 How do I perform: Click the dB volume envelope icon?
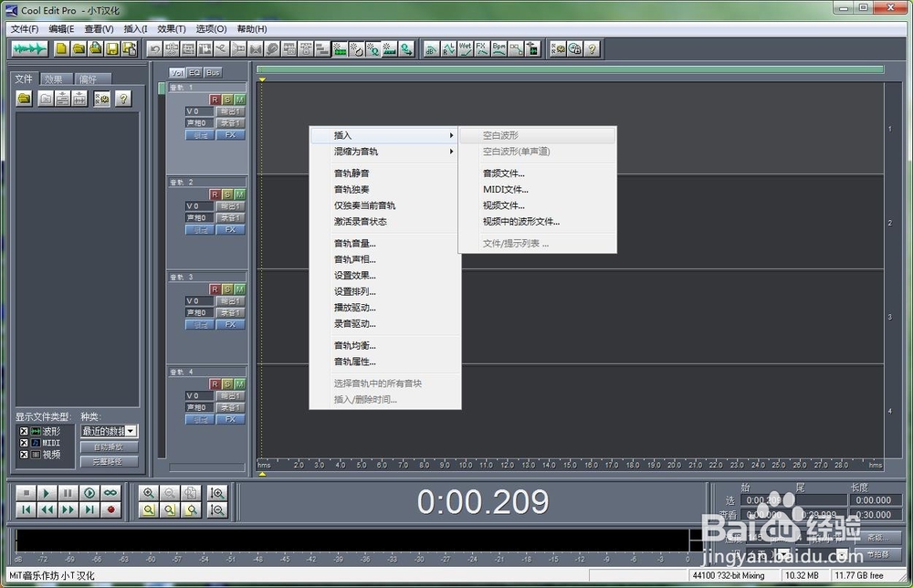[431, 49]
